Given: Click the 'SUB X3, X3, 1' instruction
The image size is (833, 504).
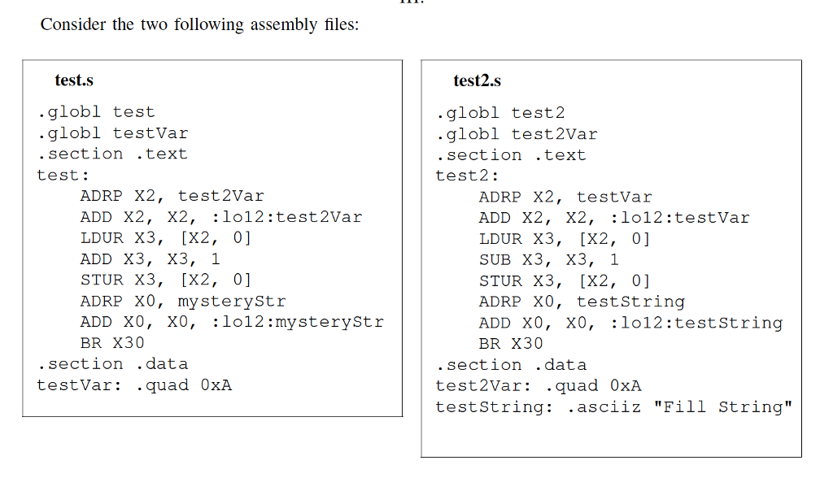Looking at the screenshot, I should coord(548,260).
